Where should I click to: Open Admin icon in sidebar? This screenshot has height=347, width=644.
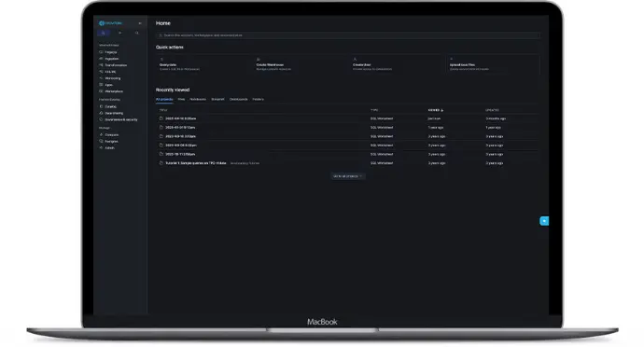101,147
